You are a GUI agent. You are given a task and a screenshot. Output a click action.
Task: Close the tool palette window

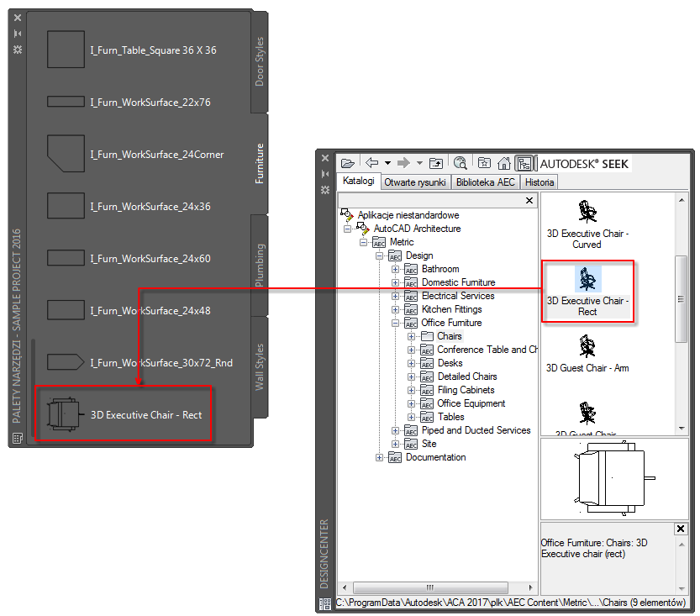point(18,18)
